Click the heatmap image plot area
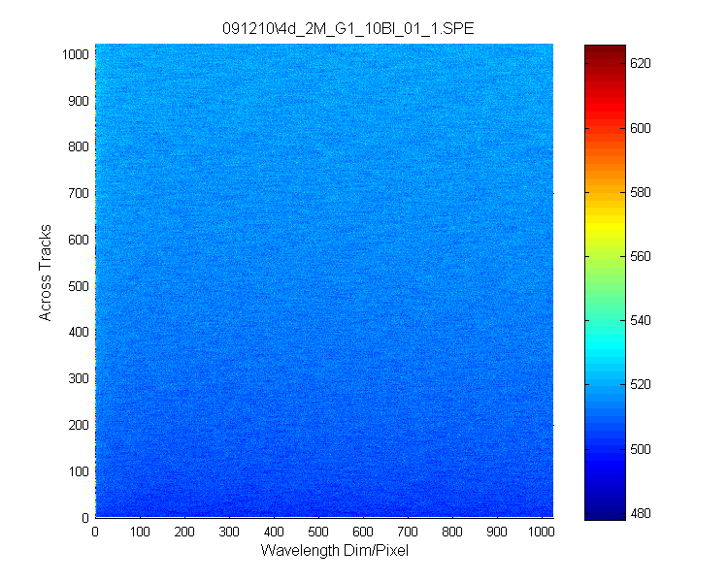 click(x=324, y=280)
